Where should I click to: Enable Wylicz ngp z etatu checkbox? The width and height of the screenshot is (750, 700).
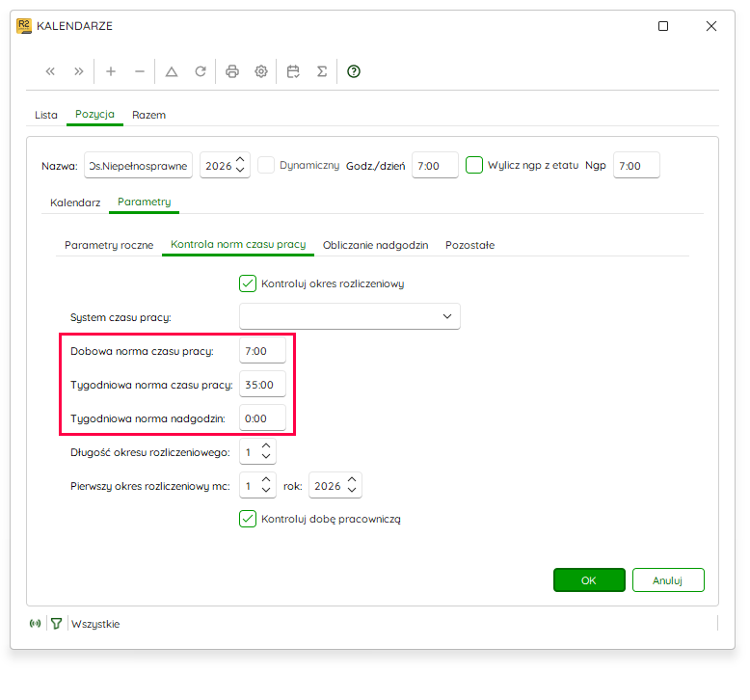(474, 165)
